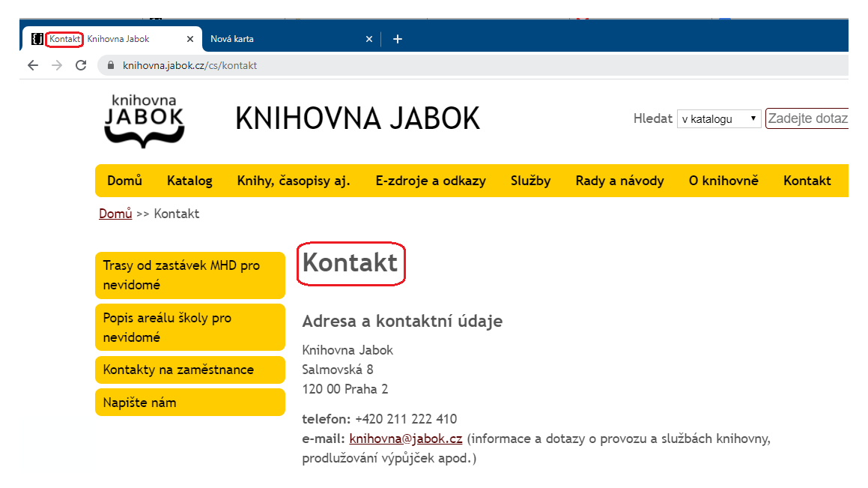The width and height of the screenshot is (868, 488).
Task: Click the 'Hledat' label
Action: tap(652, 118)
